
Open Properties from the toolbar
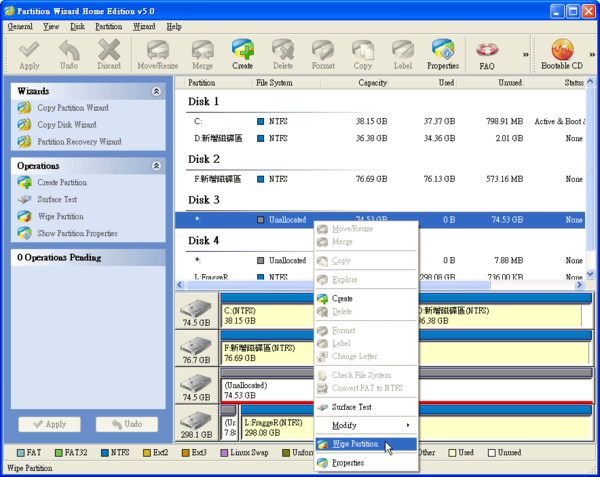coord(443,54)
